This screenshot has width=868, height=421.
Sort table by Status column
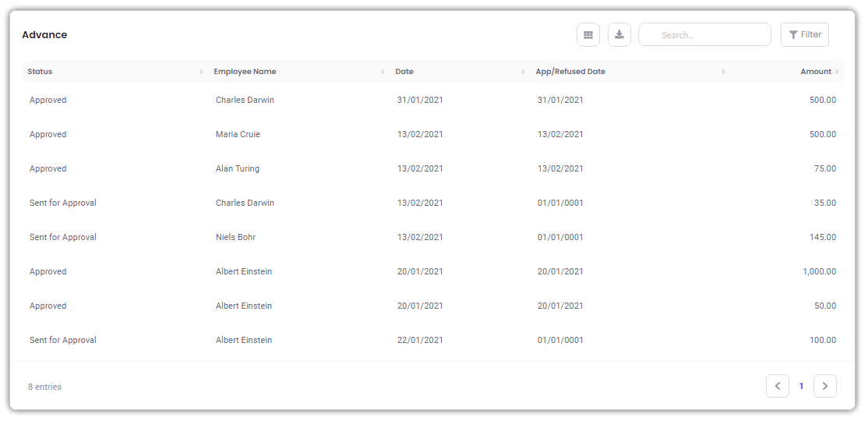click(x=40, y=72)
